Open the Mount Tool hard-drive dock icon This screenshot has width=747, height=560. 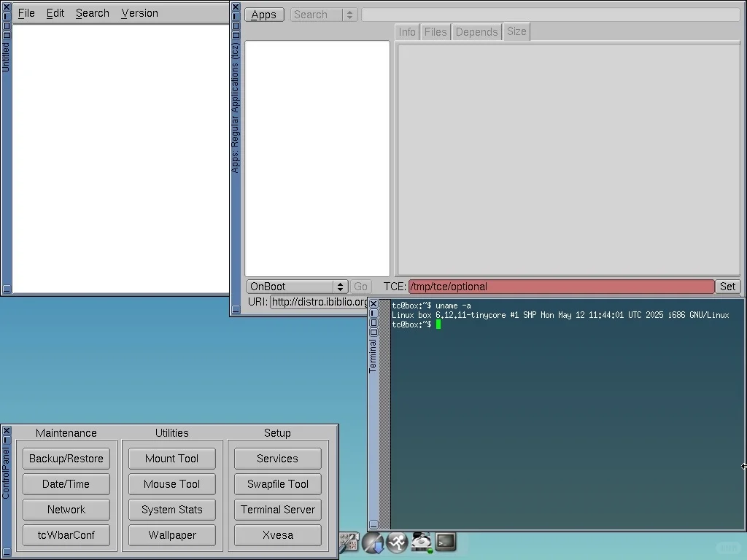(x=421, y=542)
